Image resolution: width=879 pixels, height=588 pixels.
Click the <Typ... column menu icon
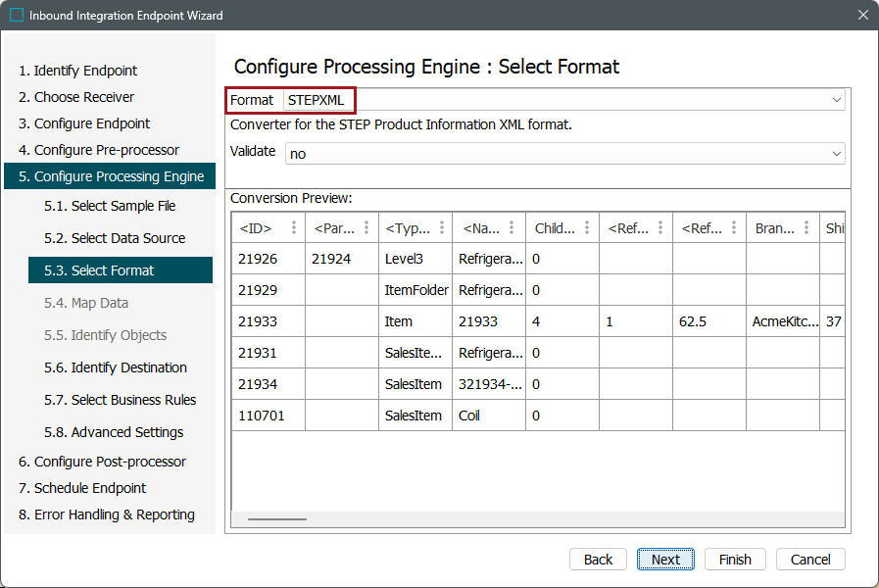point(440,228)
